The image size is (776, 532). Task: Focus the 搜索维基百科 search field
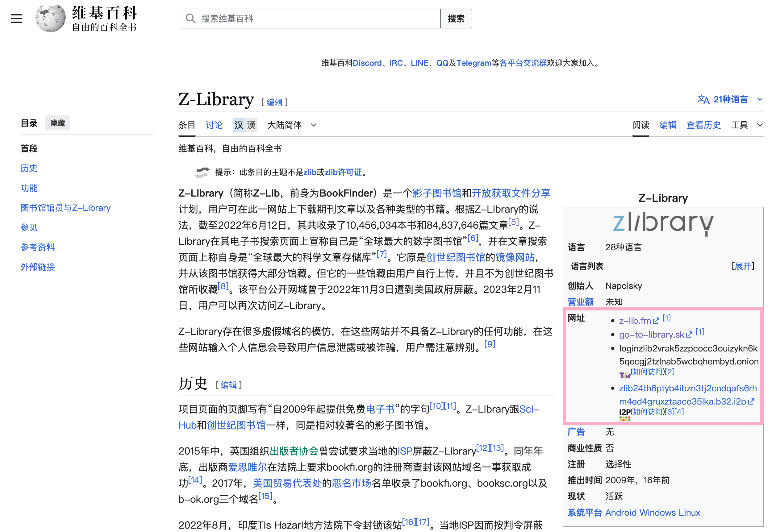coord(310,19)
